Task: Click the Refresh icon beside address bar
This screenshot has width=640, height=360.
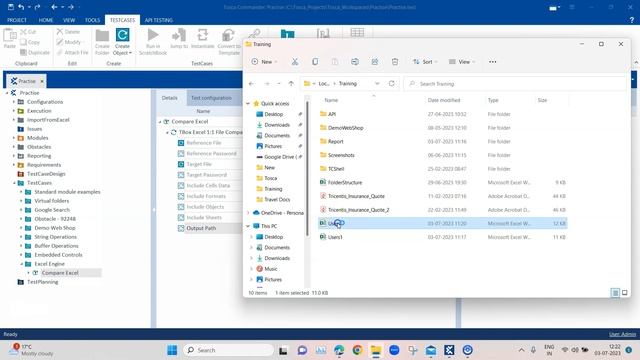Action: point(391,83)
